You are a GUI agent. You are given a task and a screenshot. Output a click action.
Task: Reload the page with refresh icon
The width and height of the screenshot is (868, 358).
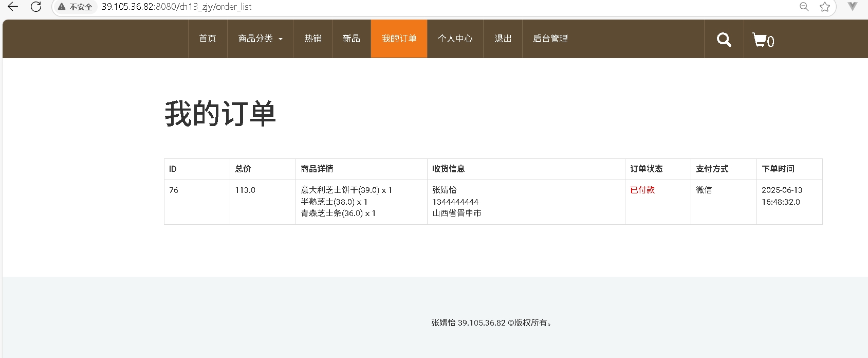[x=36, y=7]
